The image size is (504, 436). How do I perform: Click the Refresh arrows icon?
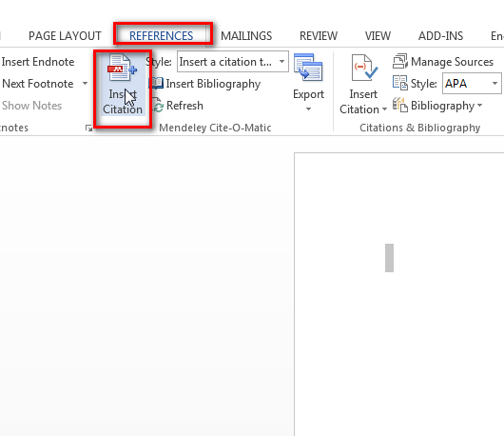coord(158,106)
